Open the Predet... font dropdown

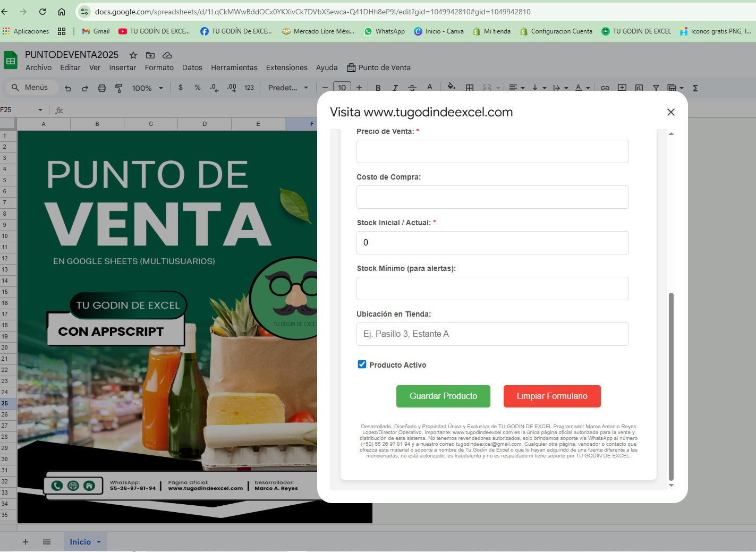click(288, 88)
